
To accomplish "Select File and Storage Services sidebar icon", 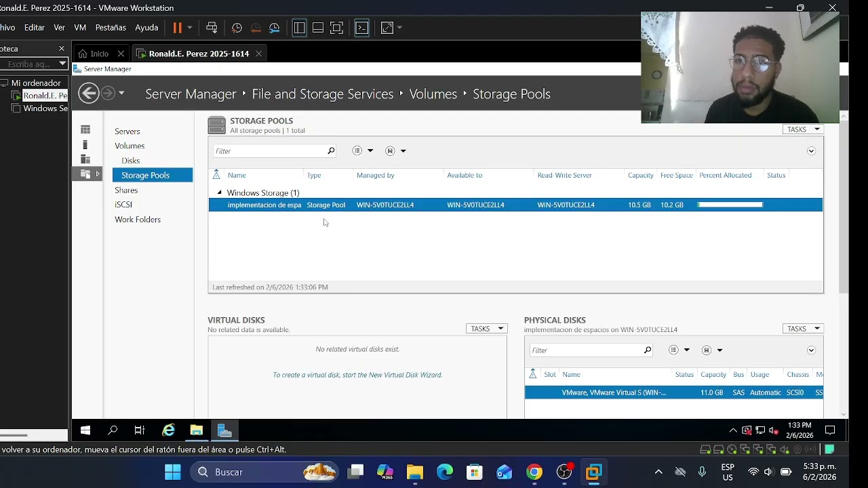I will [x=85, y=174].
